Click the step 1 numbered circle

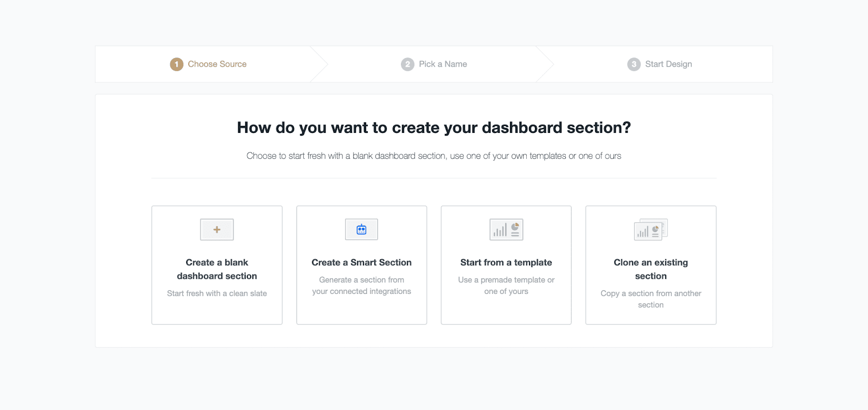[176, 63]
